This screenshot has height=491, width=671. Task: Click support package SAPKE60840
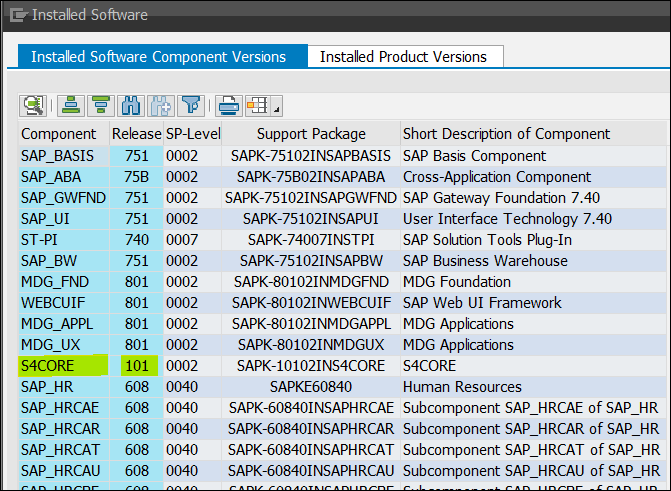[311, 387]
